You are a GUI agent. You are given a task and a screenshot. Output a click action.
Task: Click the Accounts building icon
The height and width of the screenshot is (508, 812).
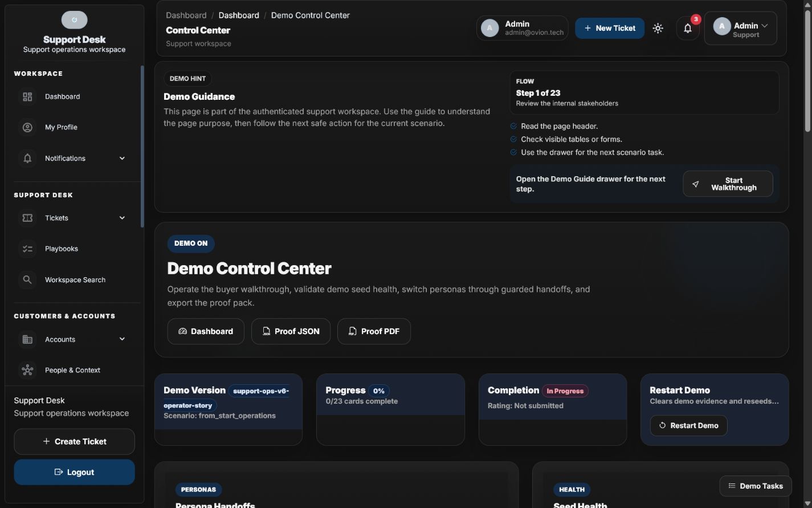[27, 339]
